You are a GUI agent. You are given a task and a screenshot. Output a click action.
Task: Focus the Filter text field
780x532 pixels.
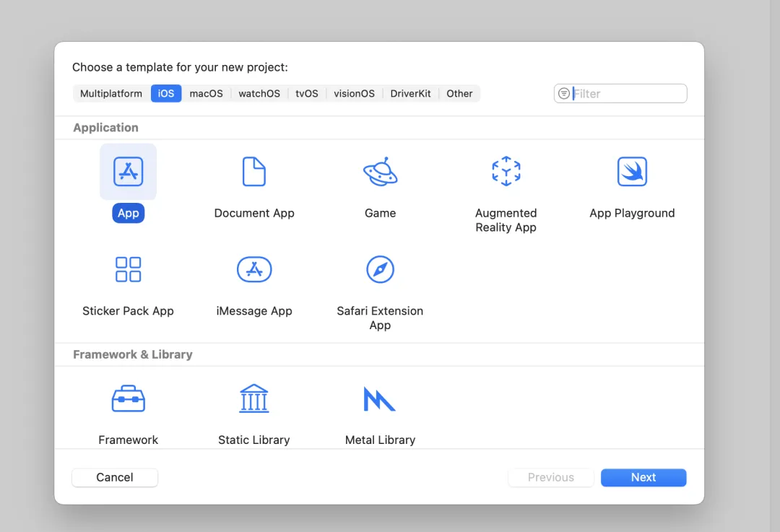click(620, 93)
